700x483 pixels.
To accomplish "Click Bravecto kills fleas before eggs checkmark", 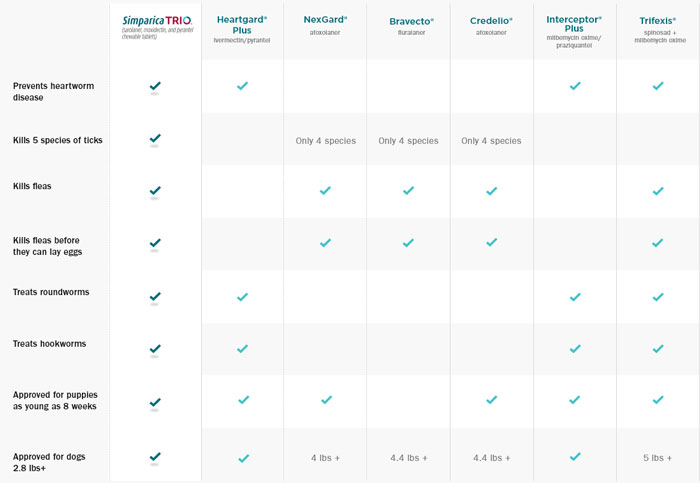I will coord(408,243).
